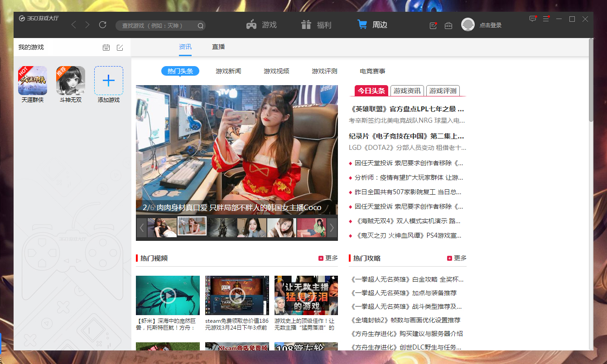The height and width of the screenshot is (364, 607).
Task: Open 更多 next to 热门视频
Action: coord(329,258)
